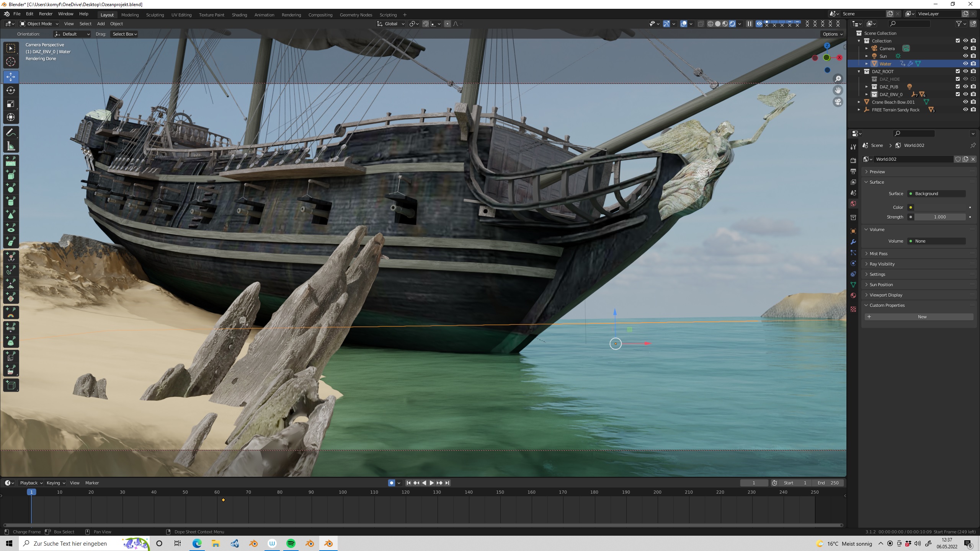This screenshot has height=551, width=980.
Task: Open the Modifier properties tab
Action: point(853,242)
